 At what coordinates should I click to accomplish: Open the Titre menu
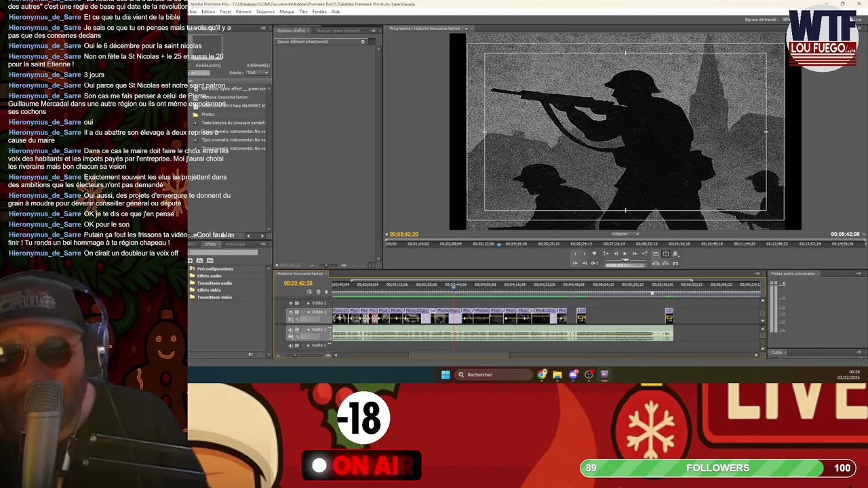[303, 12]
